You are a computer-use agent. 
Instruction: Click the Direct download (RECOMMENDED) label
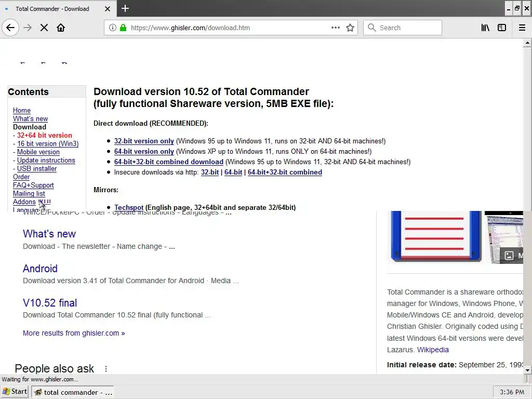coord(151,124)
